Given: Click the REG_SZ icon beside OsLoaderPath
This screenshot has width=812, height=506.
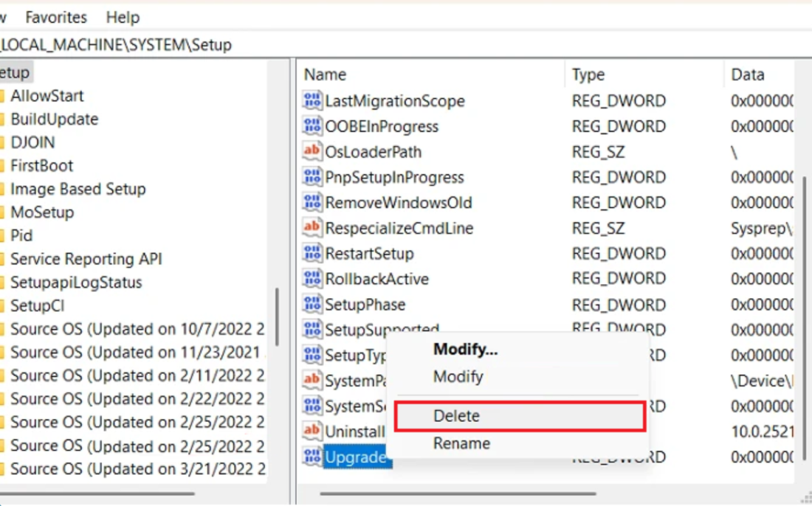Looking at the screenshot, I should (x=311, y=152).
